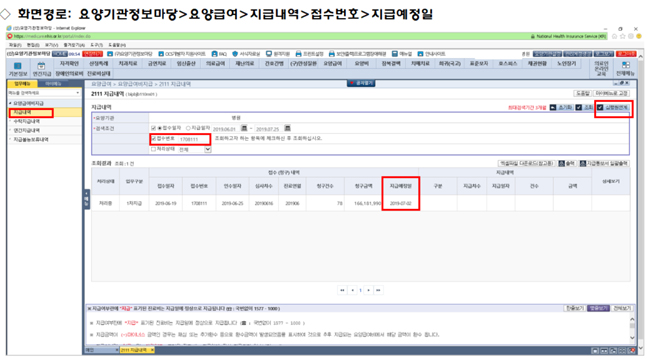The width and height of the screenshot is (650, 362).
Task: Click the notice panel vertical scrollbar
Action: coord(632,328)
